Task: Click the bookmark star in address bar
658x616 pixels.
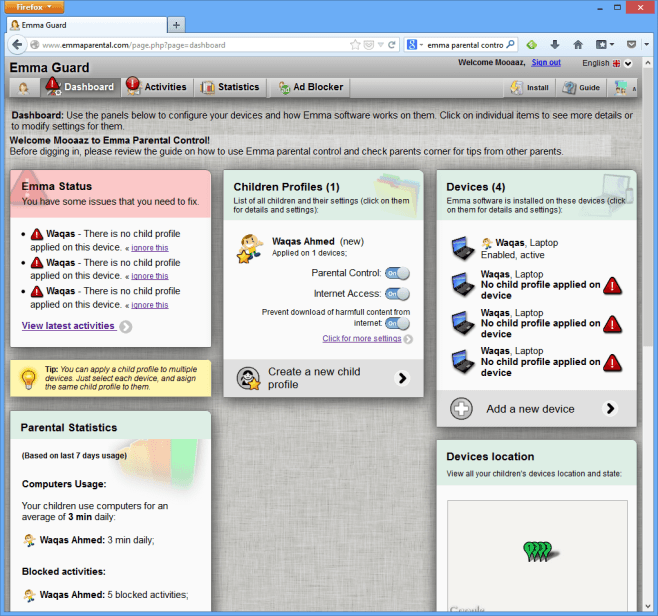Action: click(x=355, y=45)
